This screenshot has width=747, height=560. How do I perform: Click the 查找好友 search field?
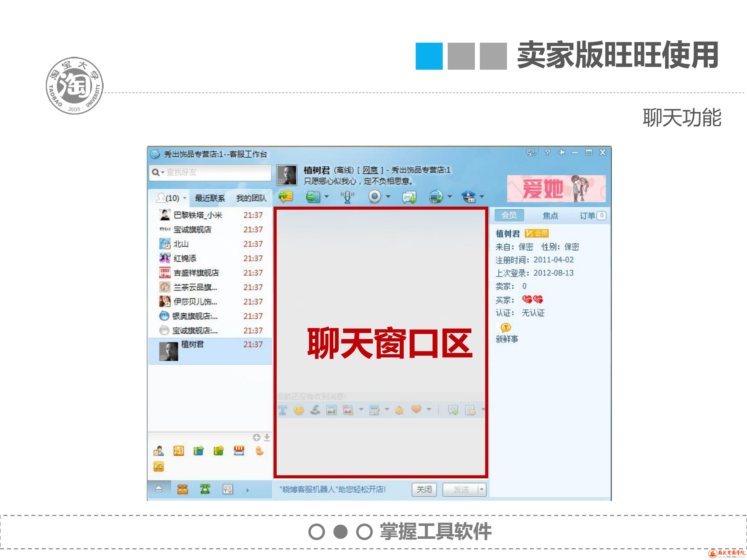coord(210,172)
